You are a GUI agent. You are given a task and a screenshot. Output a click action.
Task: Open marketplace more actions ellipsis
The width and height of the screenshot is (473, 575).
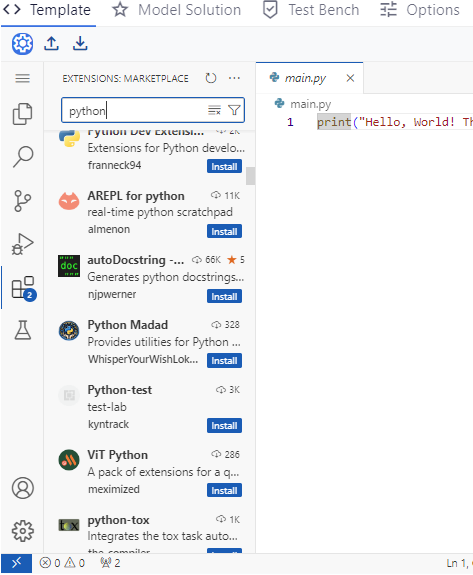(234, 78)
